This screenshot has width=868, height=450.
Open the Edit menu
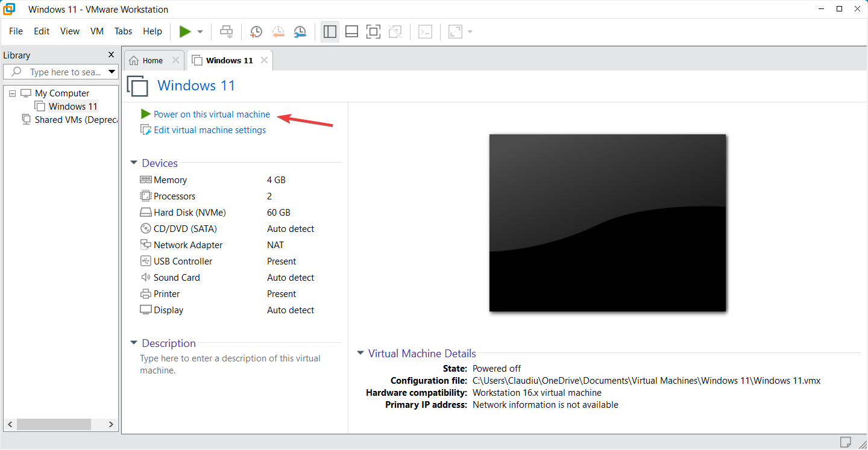(42, 31)
